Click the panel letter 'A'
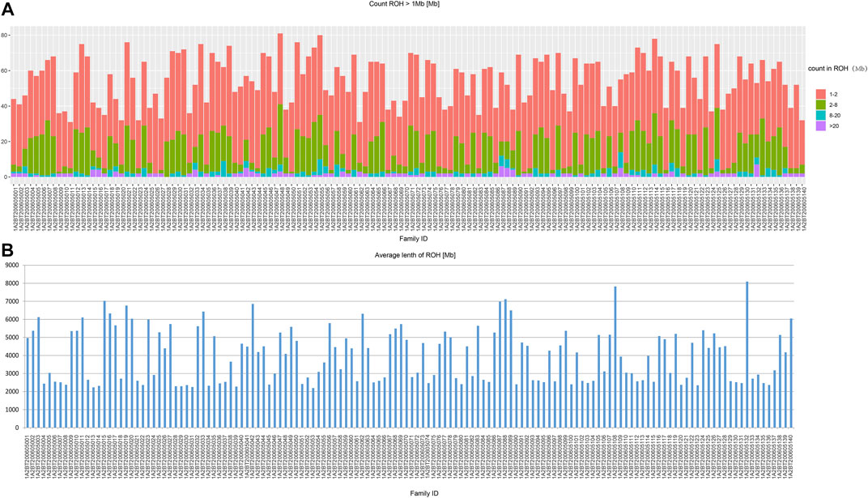 tap(7, 8)
